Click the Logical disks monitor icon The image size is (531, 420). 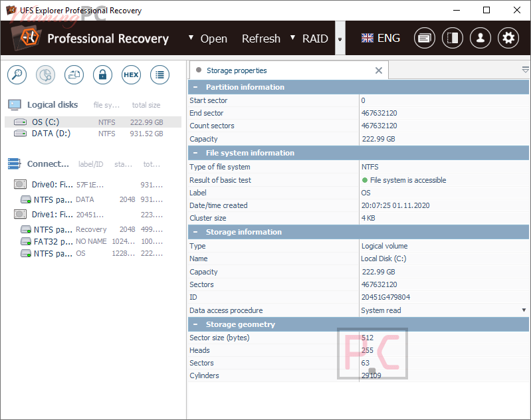click(x=15, y=104)
